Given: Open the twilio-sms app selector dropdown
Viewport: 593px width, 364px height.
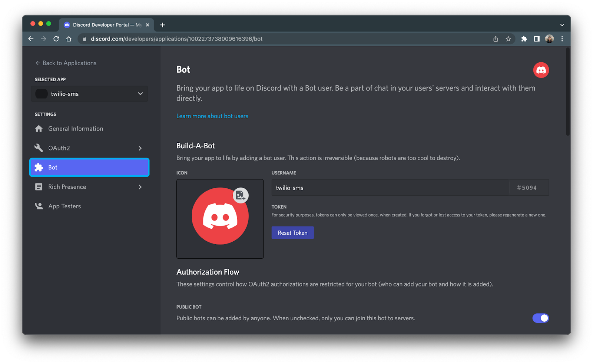Looking at the screenshot, I should [89, 94].
